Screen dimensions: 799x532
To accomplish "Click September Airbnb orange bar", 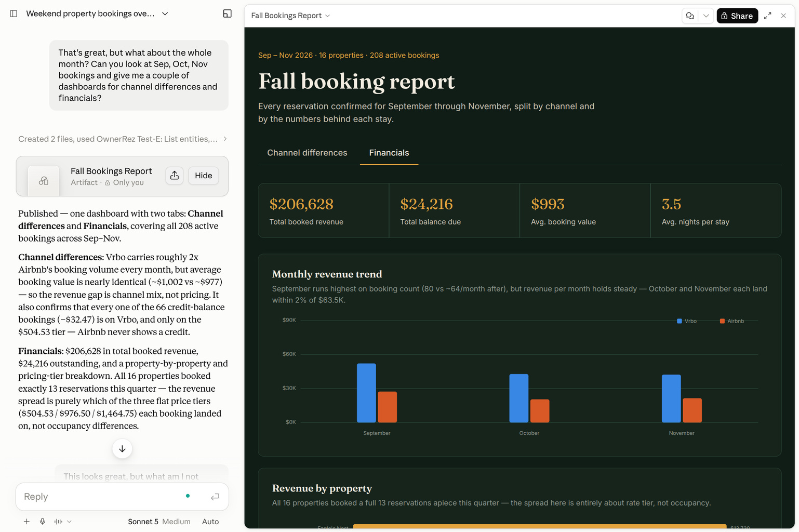I will pos(387,407).
